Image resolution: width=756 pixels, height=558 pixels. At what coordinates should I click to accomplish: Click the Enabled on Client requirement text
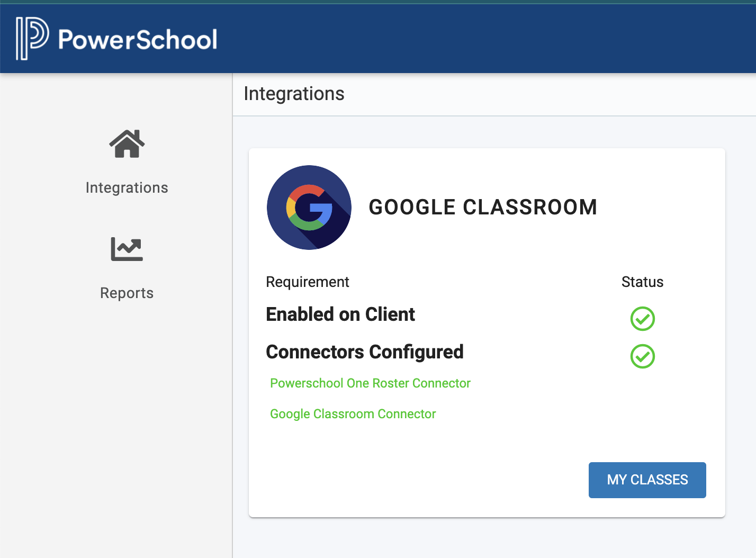340,314
